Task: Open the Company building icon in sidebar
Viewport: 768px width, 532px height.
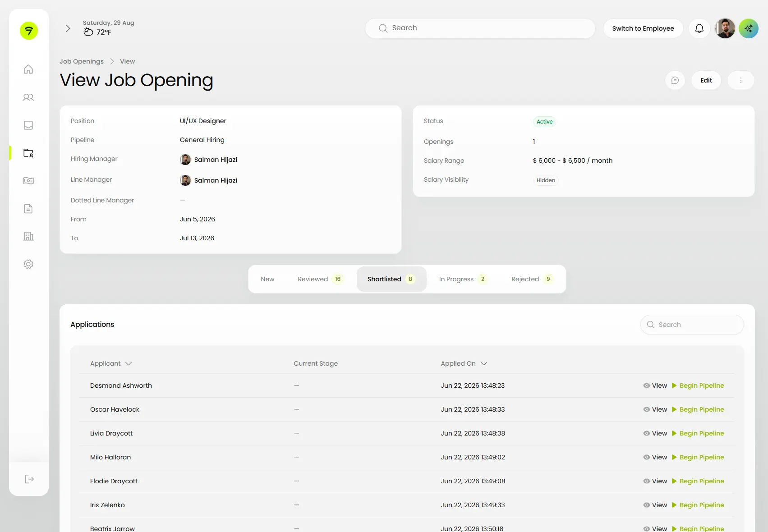Action: click(x=28, y=236)
